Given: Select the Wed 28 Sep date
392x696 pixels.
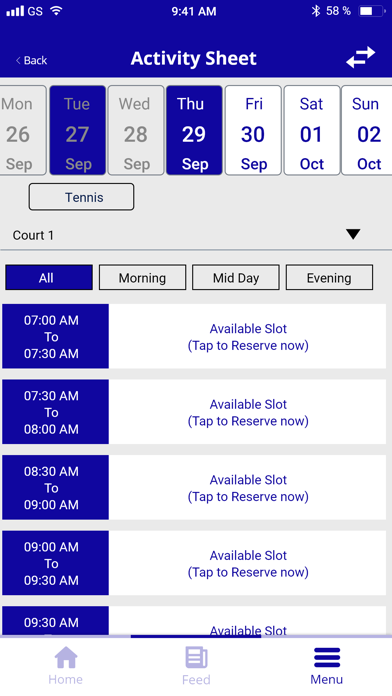Looking at the screenshot, I should (x=136, y=130).
